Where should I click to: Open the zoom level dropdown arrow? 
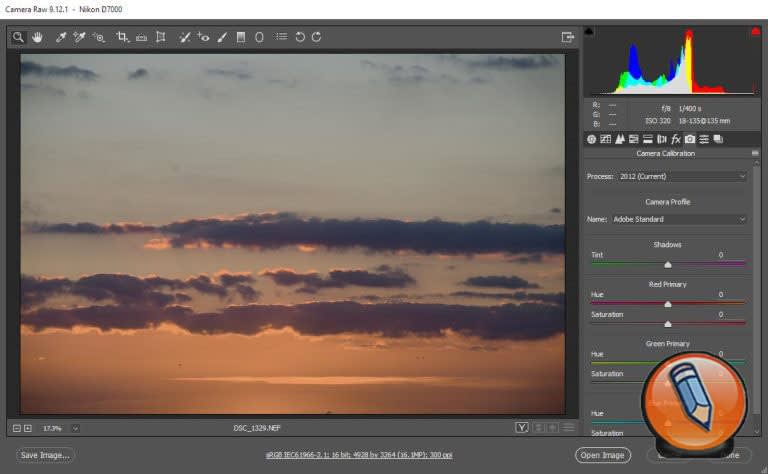[x=75, y=428]
